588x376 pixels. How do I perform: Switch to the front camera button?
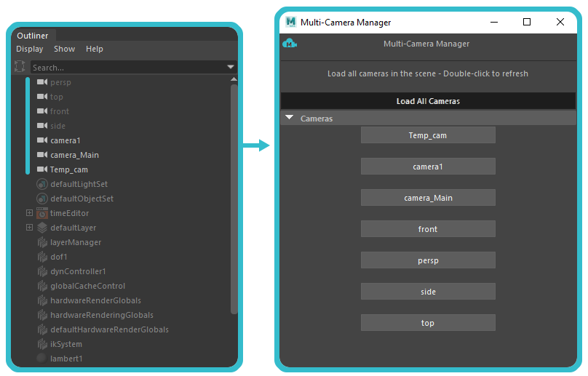[428, 228]
